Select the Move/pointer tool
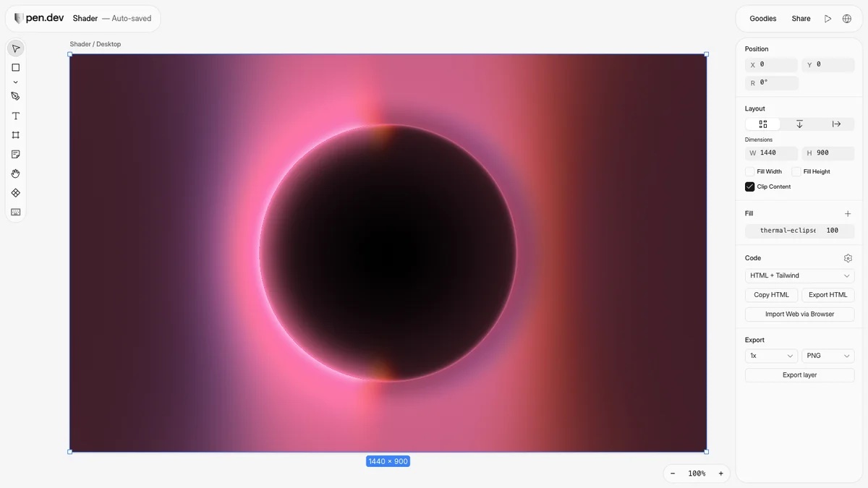 click(15, 48)
